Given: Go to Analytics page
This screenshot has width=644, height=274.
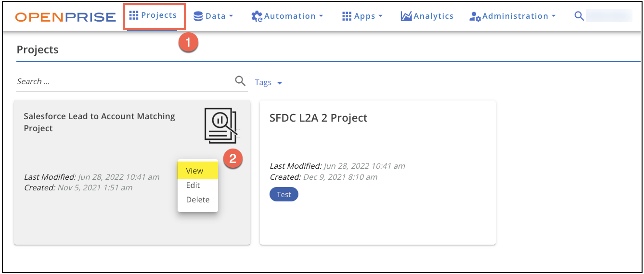Looking at the screenshot, I should coord(427,16).
